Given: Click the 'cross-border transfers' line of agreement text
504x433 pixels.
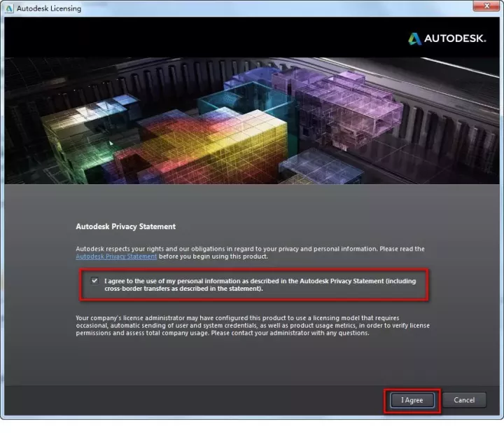Looking at the screenshot, I should [183, 289].
